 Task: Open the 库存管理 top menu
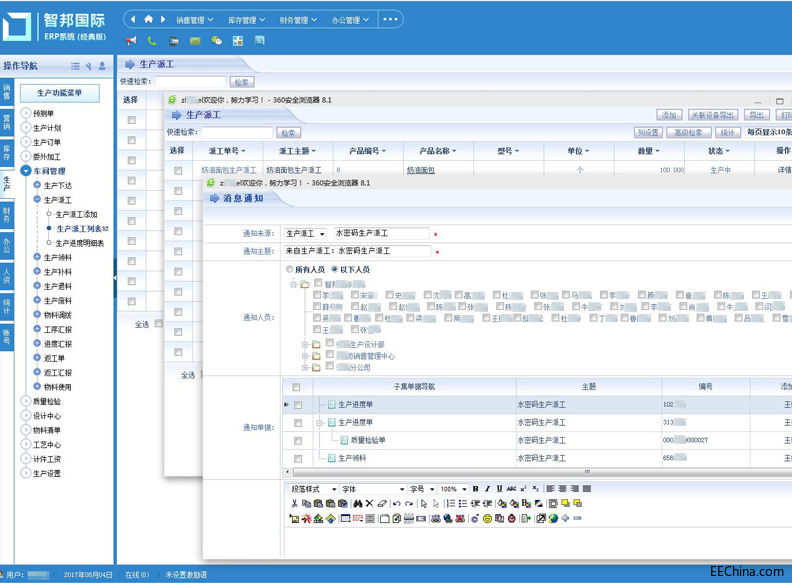point(246,20)
